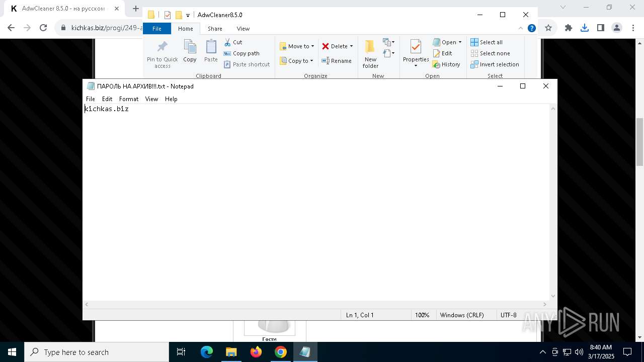The height and width of the screenshot is (362, 644).
Task: Open Chrome profile avatar
Action: (x=617, y=28)
